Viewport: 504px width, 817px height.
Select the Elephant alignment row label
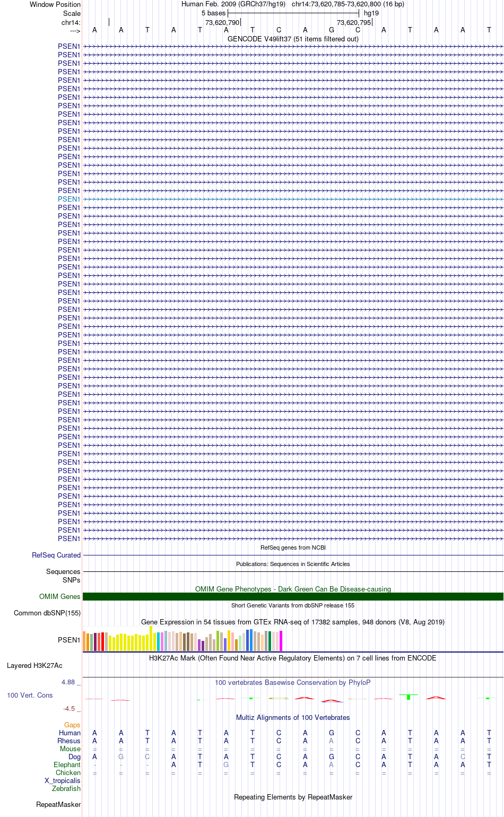pos(67,764)
